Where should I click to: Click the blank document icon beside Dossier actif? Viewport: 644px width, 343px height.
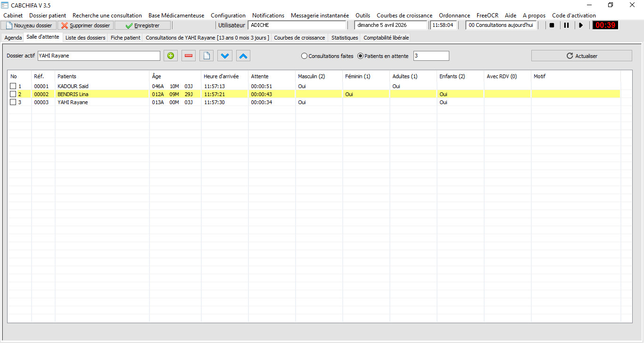tap(206, 56)
